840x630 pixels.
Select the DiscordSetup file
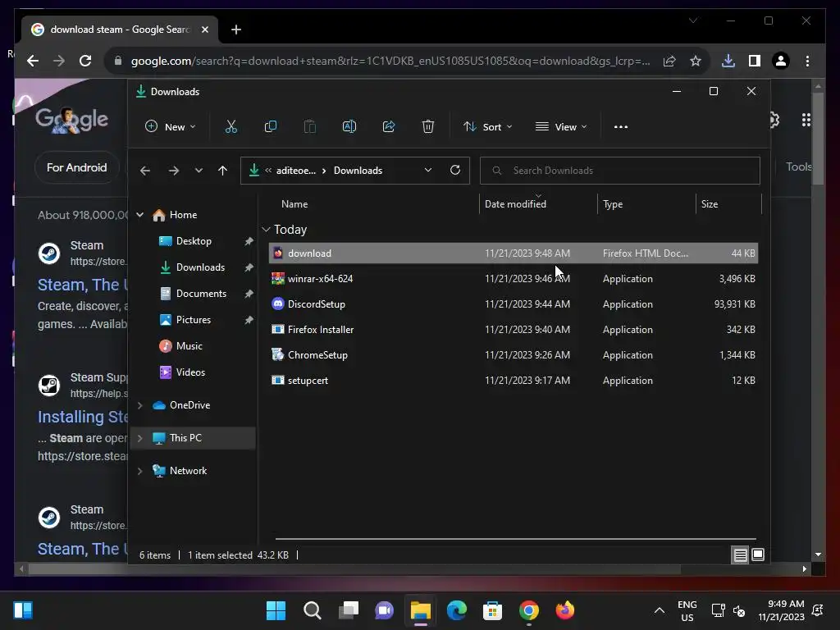514,304
